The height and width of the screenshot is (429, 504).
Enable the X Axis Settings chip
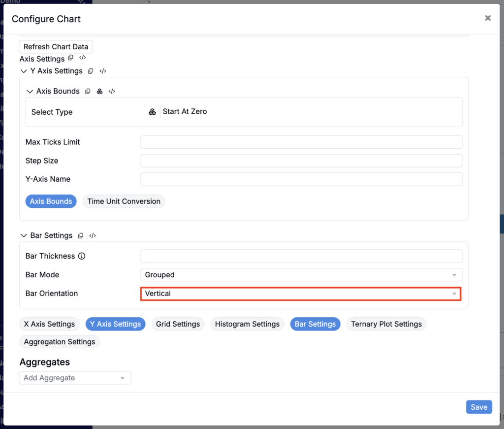pos(49,324)
